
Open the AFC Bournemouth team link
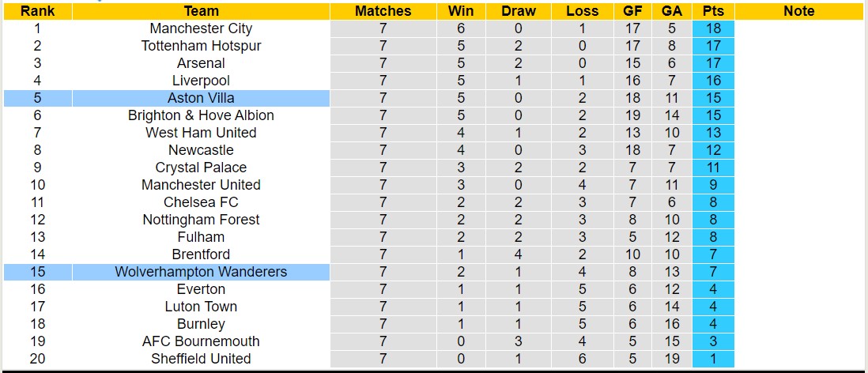click(201, 341)
